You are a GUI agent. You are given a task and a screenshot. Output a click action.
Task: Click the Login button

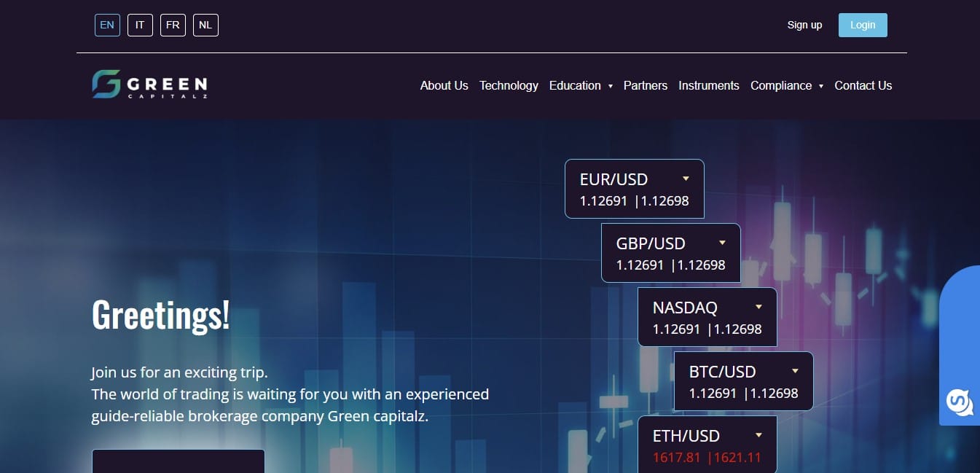863,25
